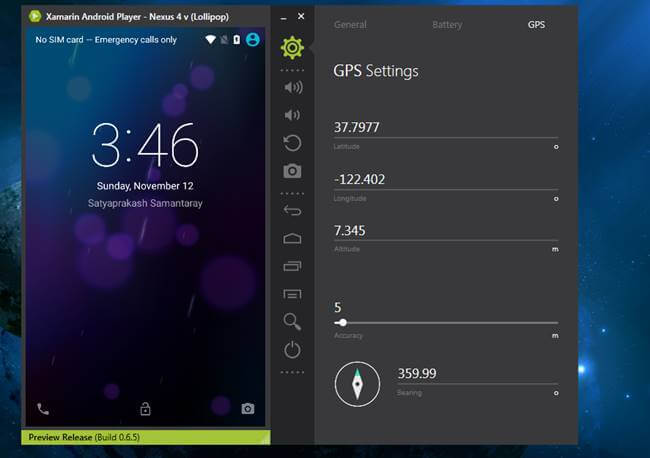Tap the phone icon on the lock screen

coord(43,409)
